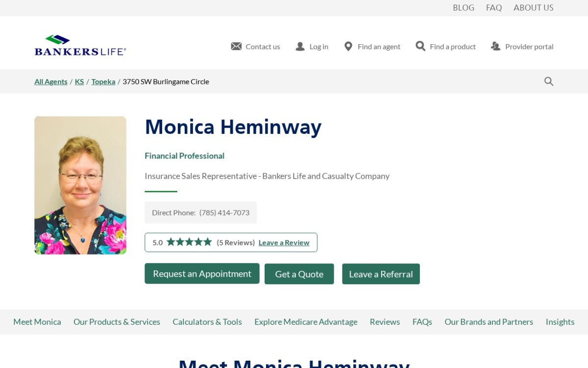Screen dimensions: 588x368
Task: Click the Log in text link
Action: click(x=319, y=47)
